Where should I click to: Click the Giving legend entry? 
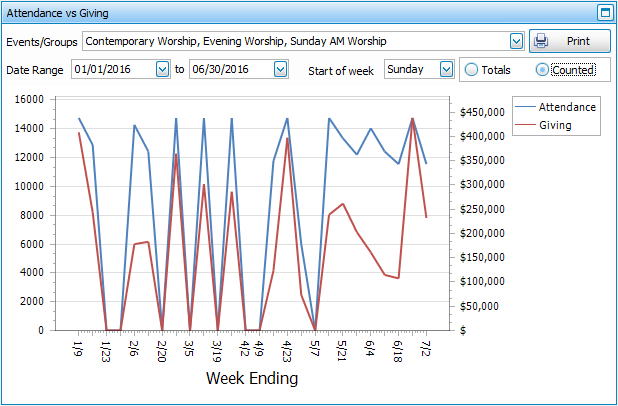555,125
